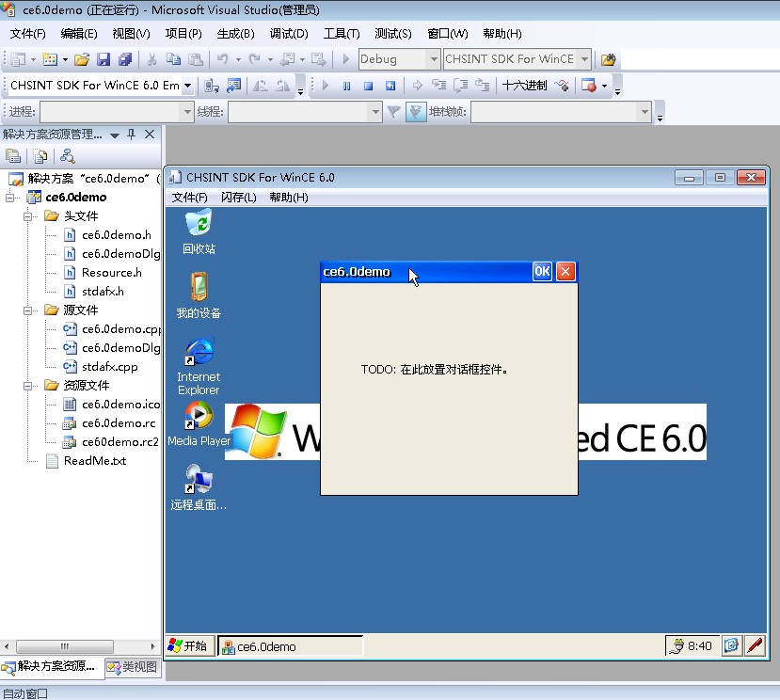The width and height of the screenshot is (780, 700).
Task: Open the Debug configuration dropdown
Action: click(432, 58)
